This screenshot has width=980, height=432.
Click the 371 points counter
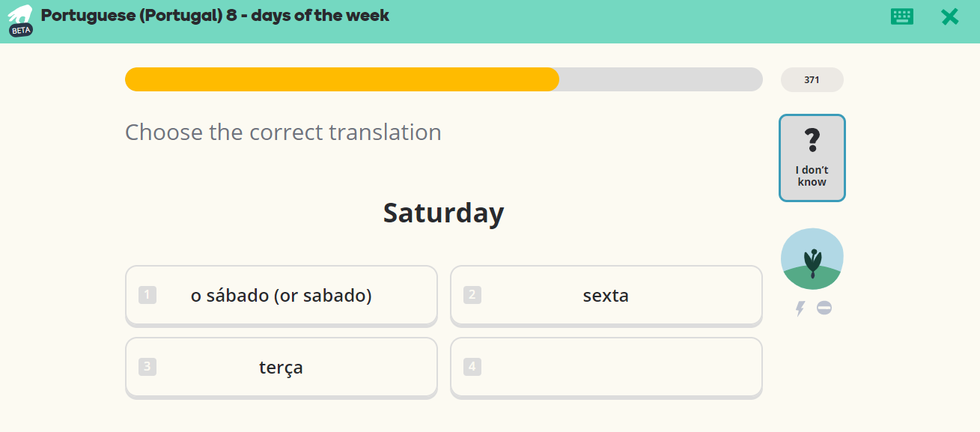tap(812, 79)
